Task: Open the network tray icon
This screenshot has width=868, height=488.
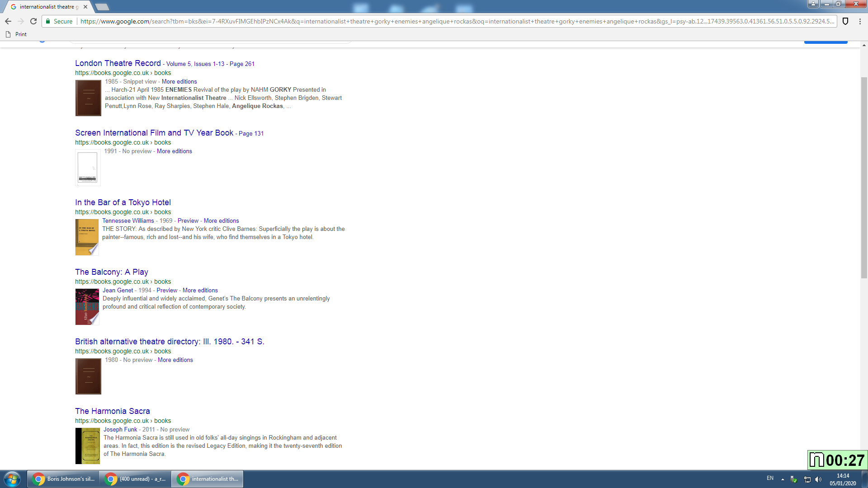Action: tap(807, 479)
